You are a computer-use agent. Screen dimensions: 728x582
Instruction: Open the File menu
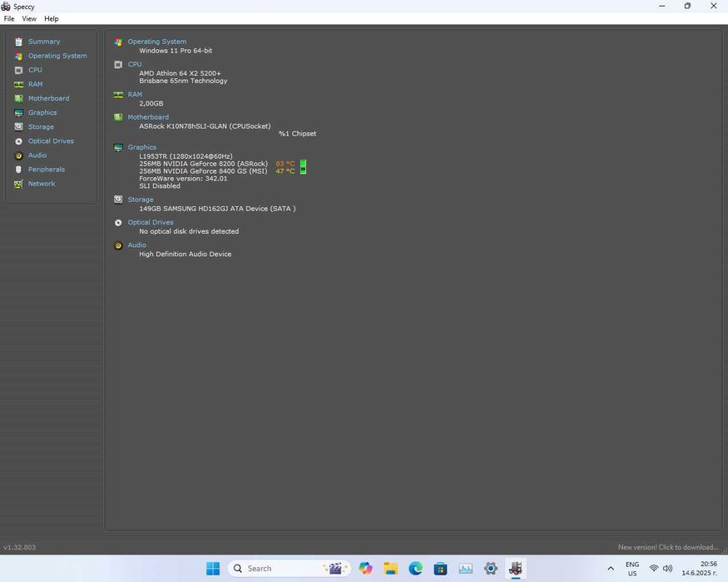click(9, 18)
